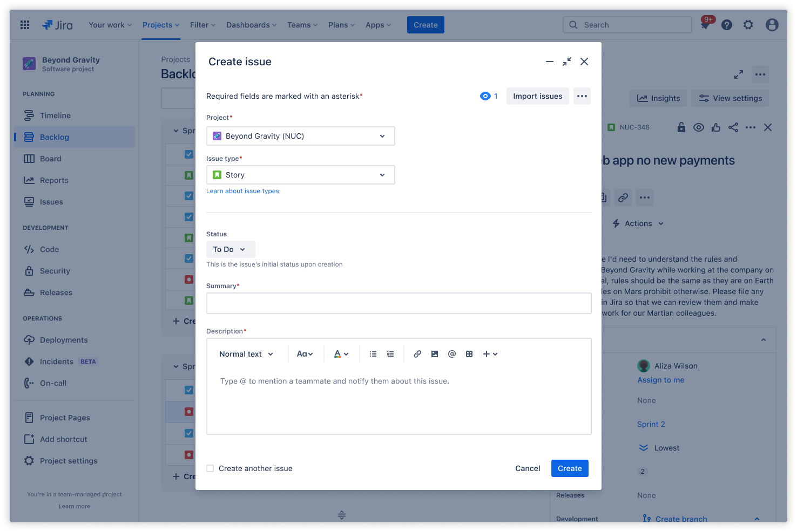Toggle the Create another issue checkbox
This screenshot has width=797, height=532.
click(x=210, y=468)
